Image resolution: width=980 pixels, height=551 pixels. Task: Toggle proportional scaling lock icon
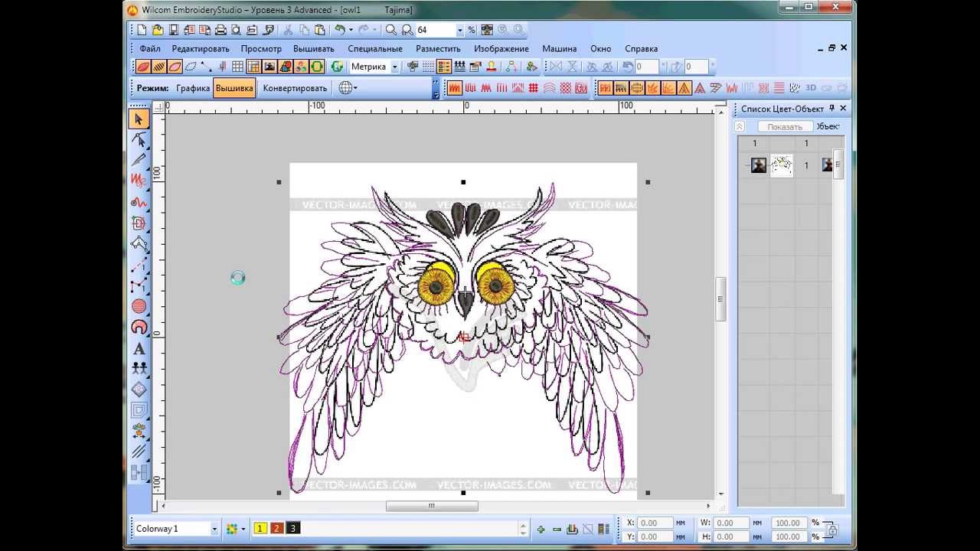[831, 530]
